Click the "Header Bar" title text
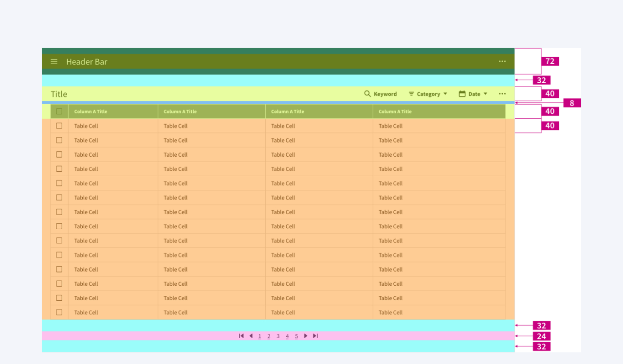623x364 pixels. tap(87, 62)
